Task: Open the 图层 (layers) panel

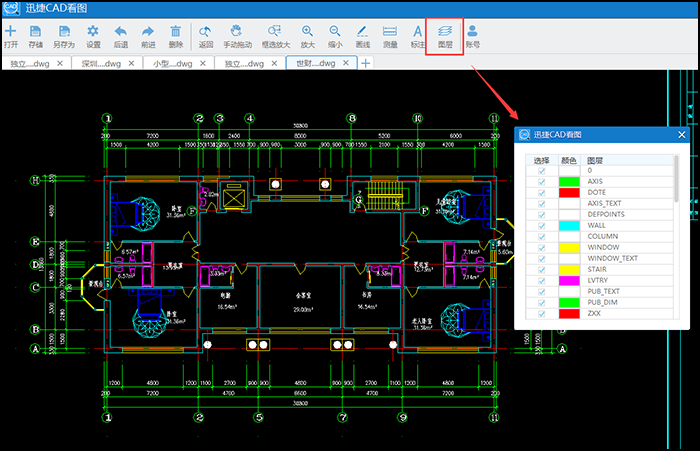Action: pos(445,36)
